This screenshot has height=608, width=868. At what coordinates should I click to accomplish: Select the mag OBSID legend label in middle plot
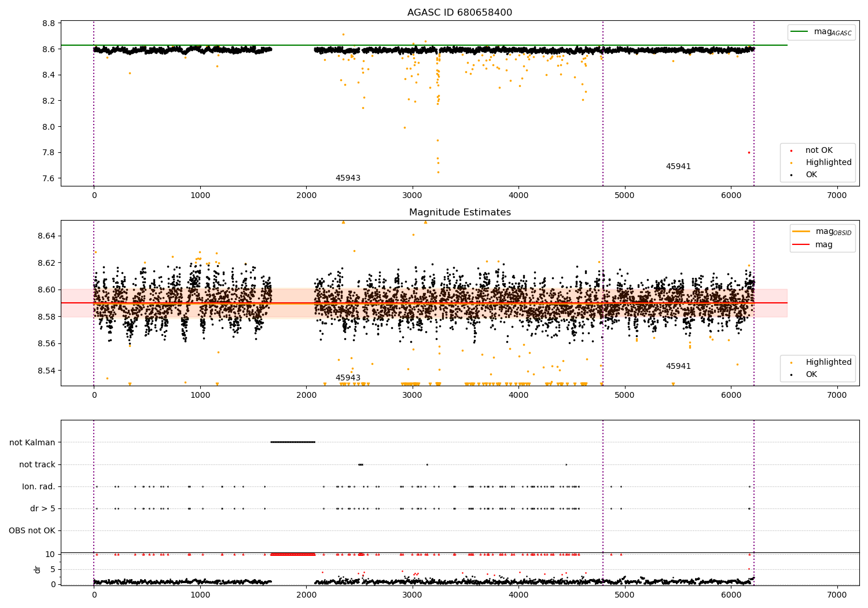[x=833, y=232]
